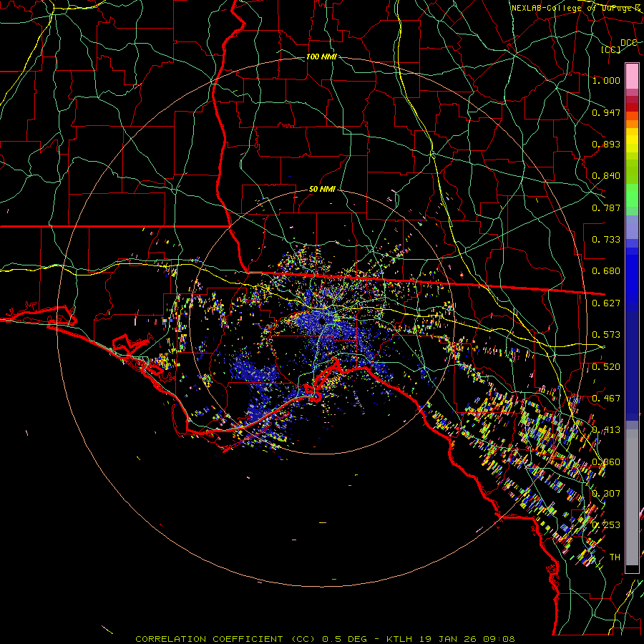This screenshot has width=644, height=644.
Task: Click the 0.573 scale value
Action: (606, 335)
